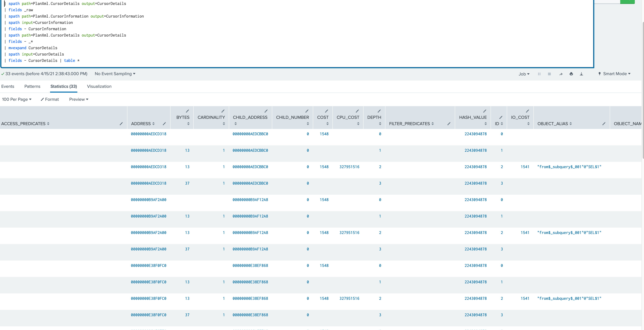
Task: Switch to the Visualization tab
Action: coord(99,86)
